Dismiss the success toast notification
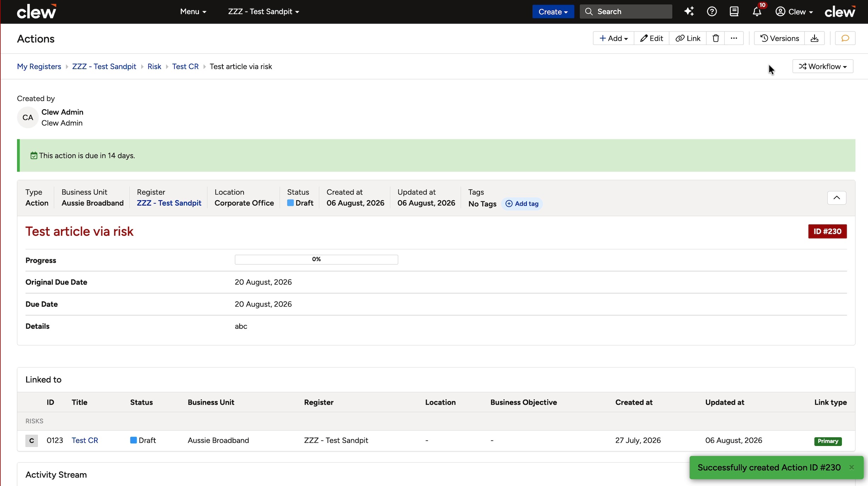Viewport: 868px width, 486px height. [852, 467]
